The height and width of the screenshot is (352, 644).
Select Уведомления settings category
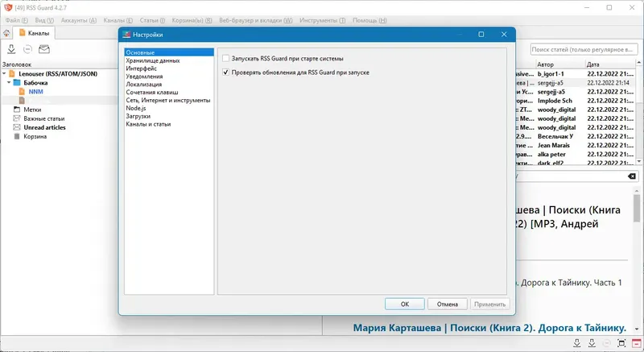coord(169,77)
